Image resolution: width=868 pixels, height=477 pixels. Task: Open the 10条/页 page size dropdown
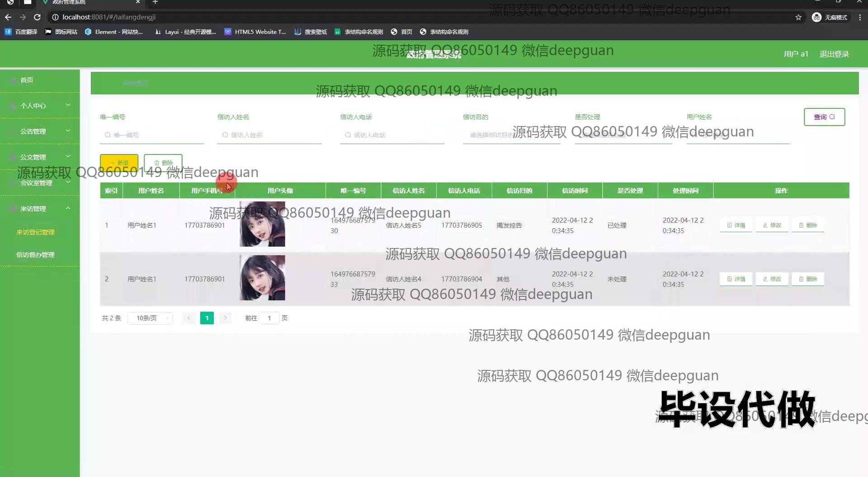point(150,318)
